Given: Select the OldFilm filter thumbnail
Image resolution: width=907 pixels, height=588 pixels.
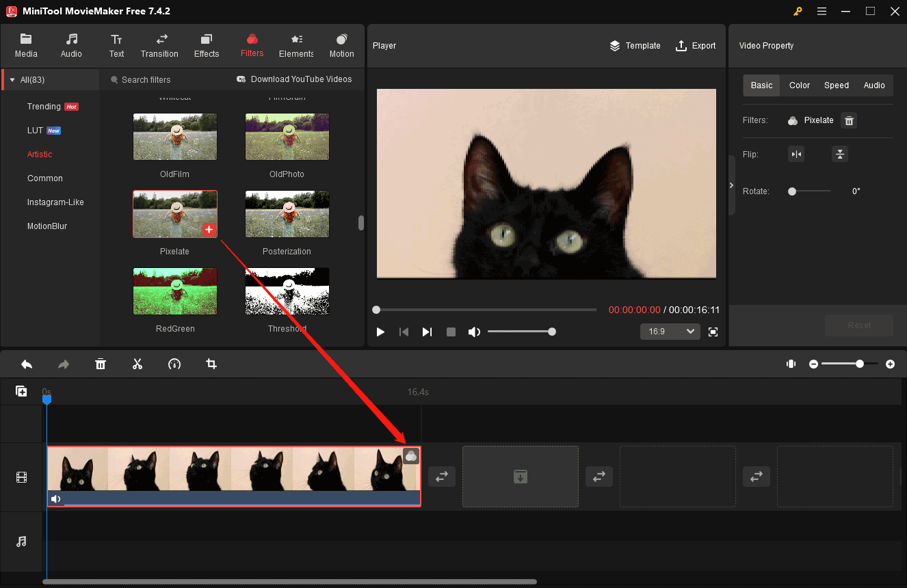Looking at the screenshot, I should [x=175, y=137].
